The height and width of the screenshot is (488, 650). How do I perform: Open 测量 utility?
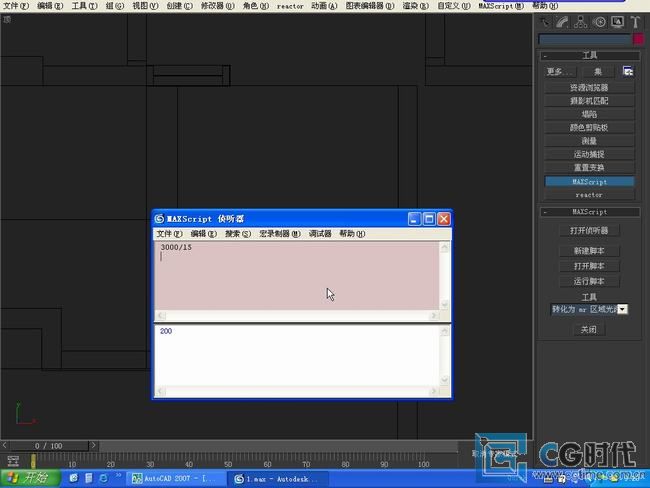pyautogui.click(x=589, y=141)
